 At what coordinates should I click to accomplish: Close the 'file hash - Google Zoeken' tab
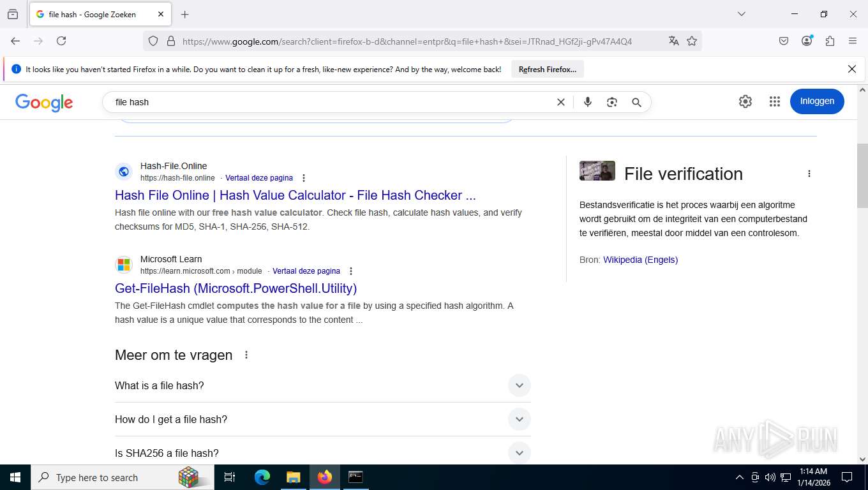pyautogui.click(x=161, y=14)
